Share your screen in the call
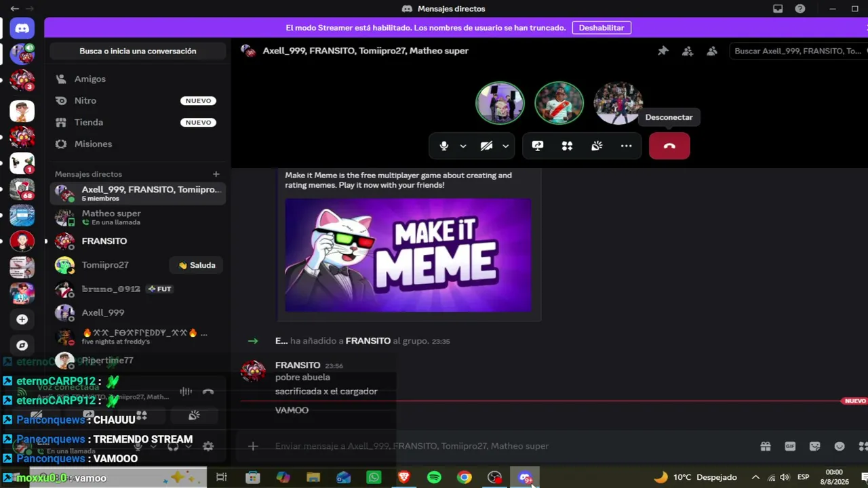This screenshot has height=488, width=868. (538, 146)
